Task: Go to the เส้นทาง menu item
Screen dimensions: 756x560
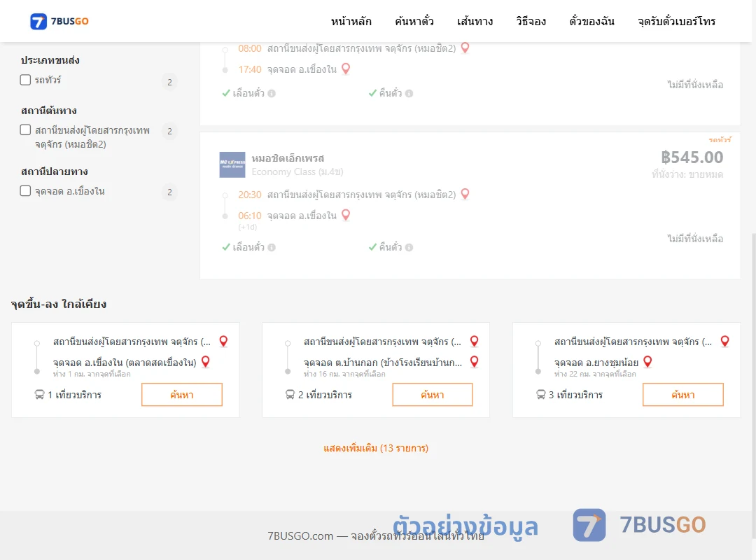Action: [x=475, y=22]
